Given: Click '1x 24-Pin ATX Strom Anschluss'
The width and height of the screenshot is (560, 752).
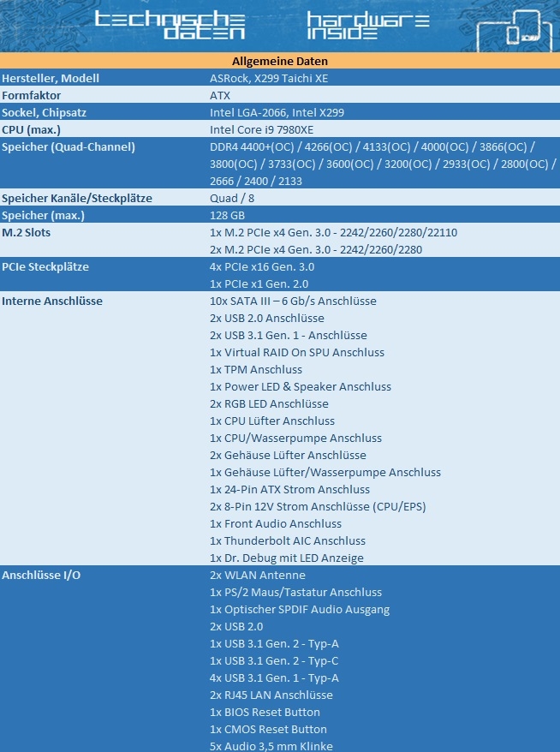Looking at the screenshot, I should click(289, 490).
